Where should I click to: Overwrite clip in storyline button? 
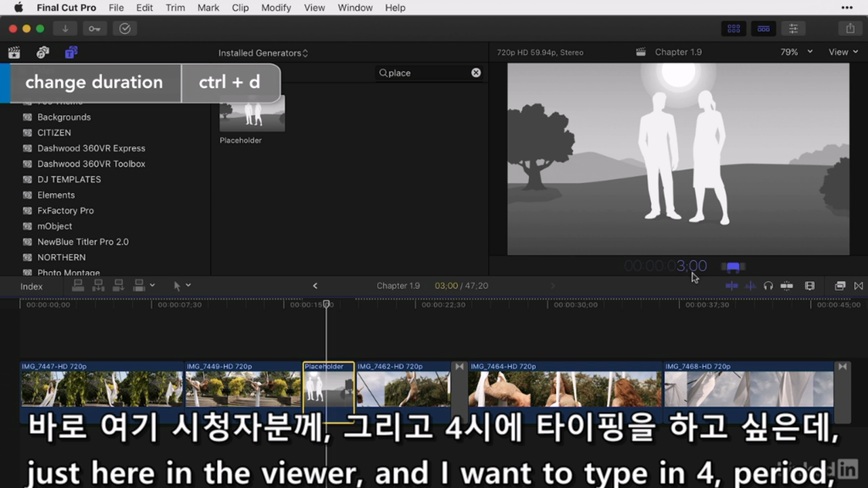point(140,286)
